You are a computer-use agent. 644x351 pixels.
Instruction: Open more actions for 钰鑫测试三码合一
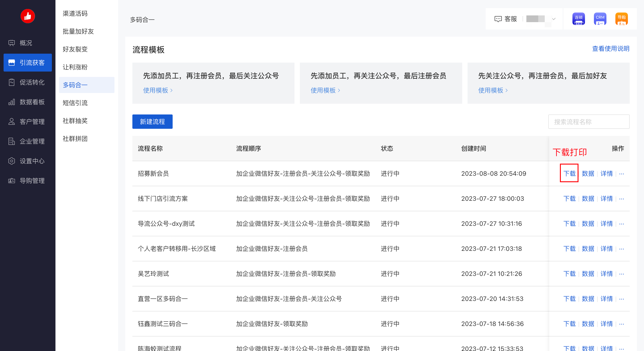tap(622, 324)
